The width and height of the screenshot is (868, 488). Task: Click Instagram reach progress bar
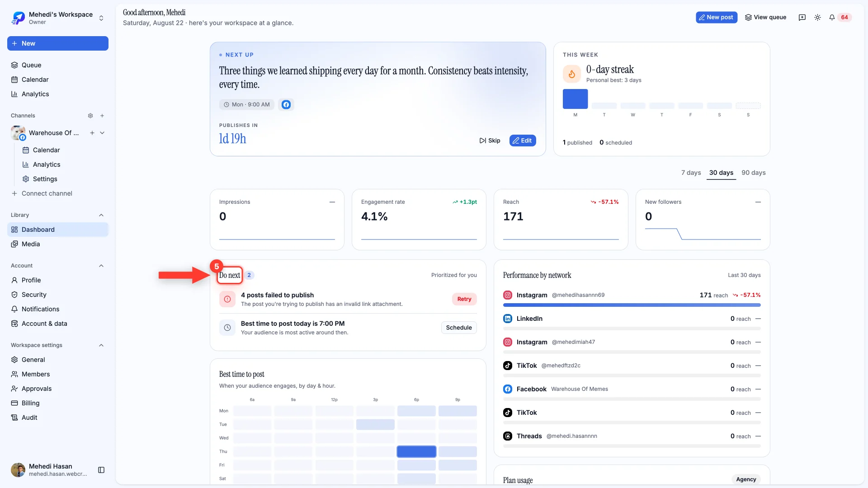click(x=632, y=305)
